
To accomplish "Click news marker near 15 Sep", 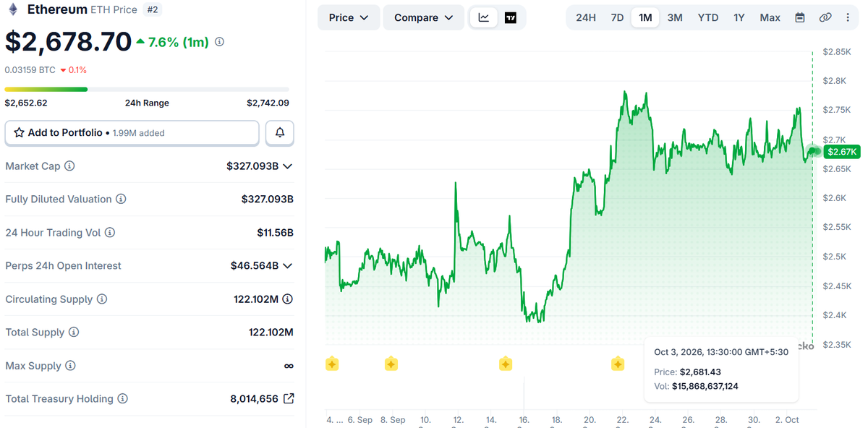I will click(506, 364).
